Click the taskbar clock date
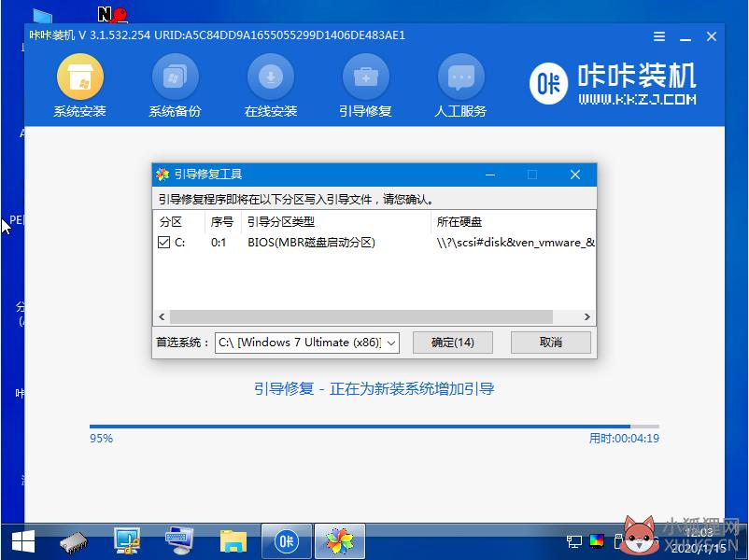This screenshot has width=749, height=560. tap(698, 548)
